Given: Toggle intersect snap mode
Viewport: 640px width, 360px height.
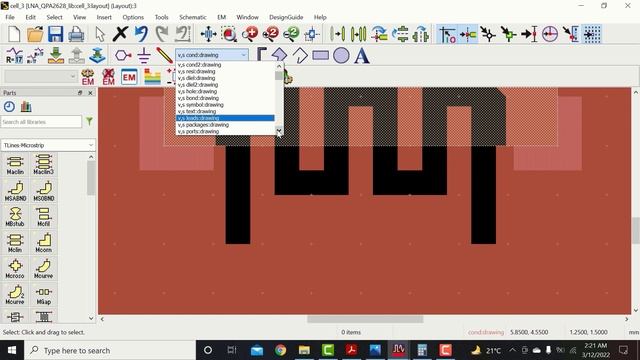Looking at the screenshot, I should point(529,34).
